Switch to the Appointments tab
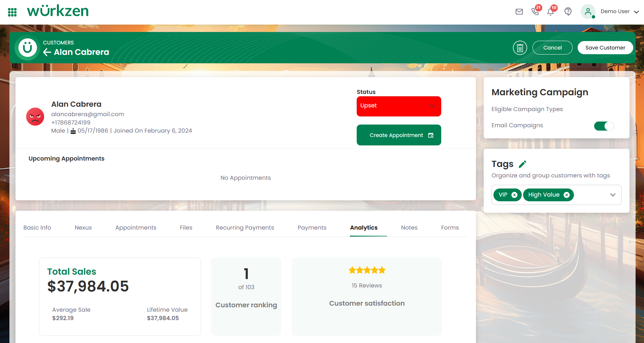Image resolution: width=644 pixels, height=343 pixels. tap(136, 228)
